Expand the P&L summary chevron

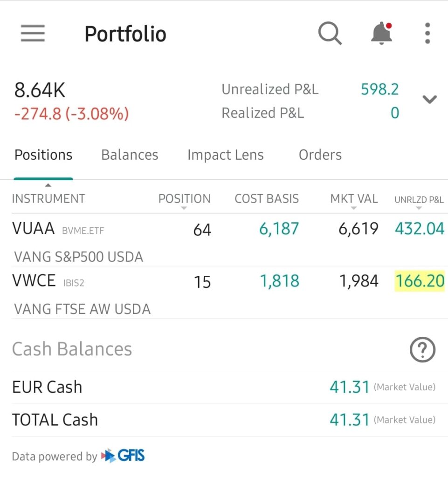pyautogui.click(x=429, y=99)
